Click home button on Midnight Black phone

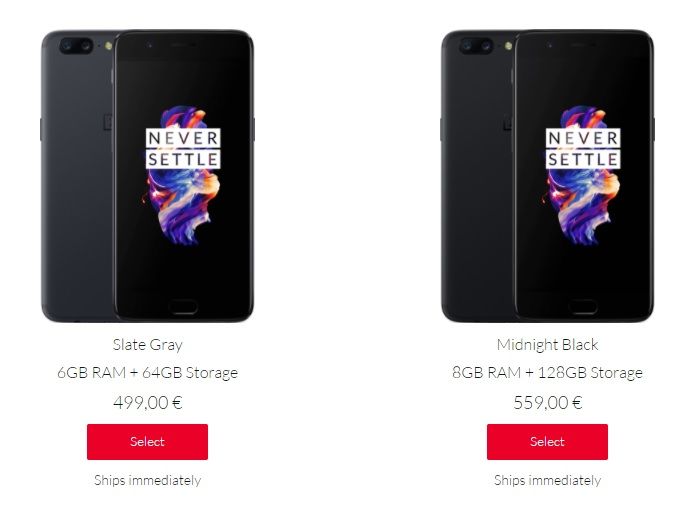click(583, 306)
